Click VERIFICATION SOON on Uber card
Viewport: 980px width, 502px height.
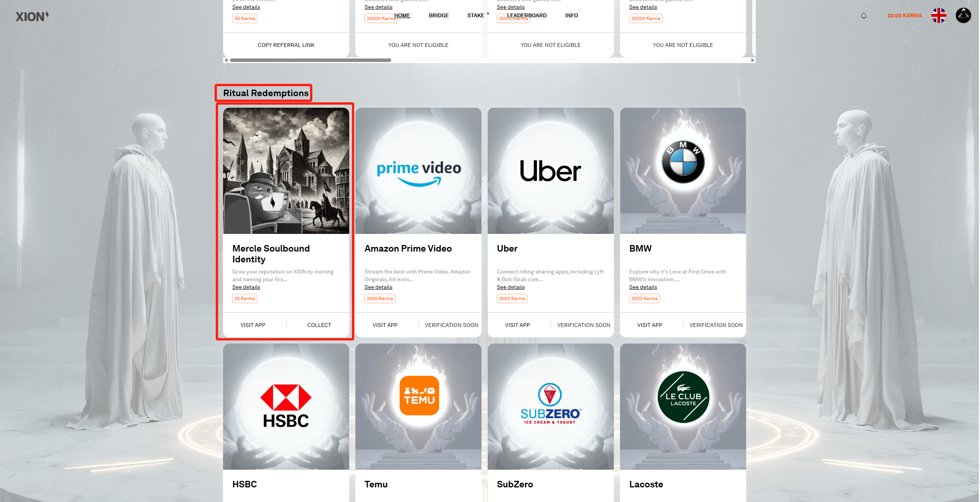tap(584, 325)
